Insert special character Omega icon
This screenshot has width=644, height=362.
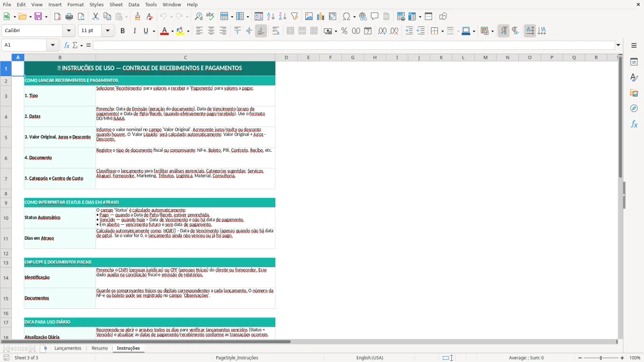coord(346,17)
